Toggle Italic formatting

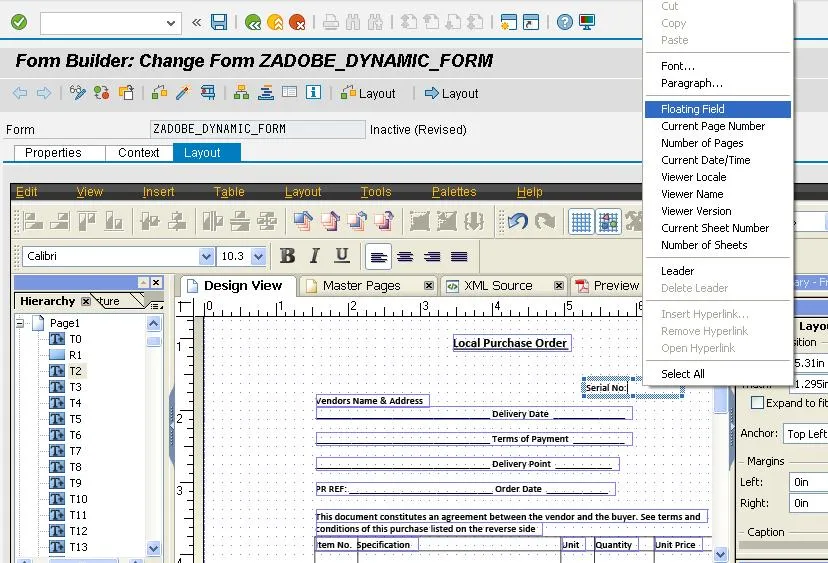click(x=315, y=256)
